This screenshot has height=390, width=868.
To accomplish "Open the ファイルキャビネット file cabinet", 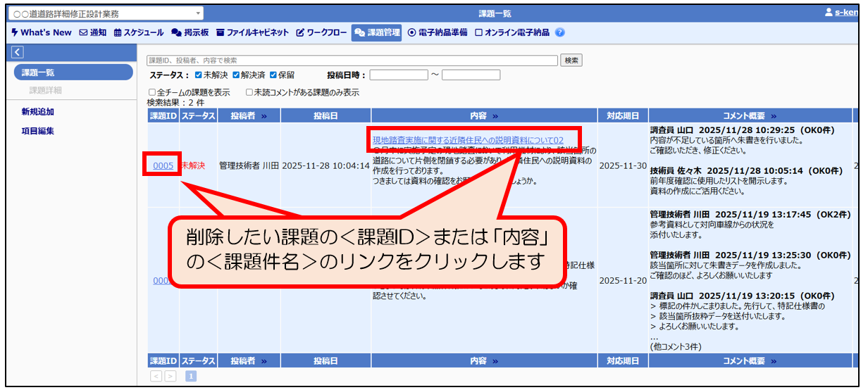I will coord(252,32).
